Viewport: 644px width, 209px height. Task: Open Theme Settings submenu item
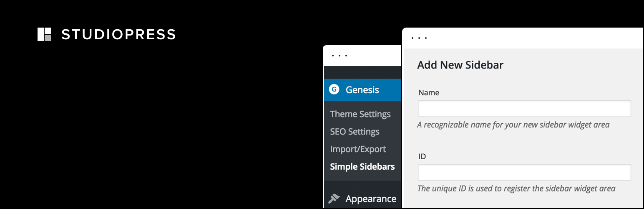tap(360, 114)
